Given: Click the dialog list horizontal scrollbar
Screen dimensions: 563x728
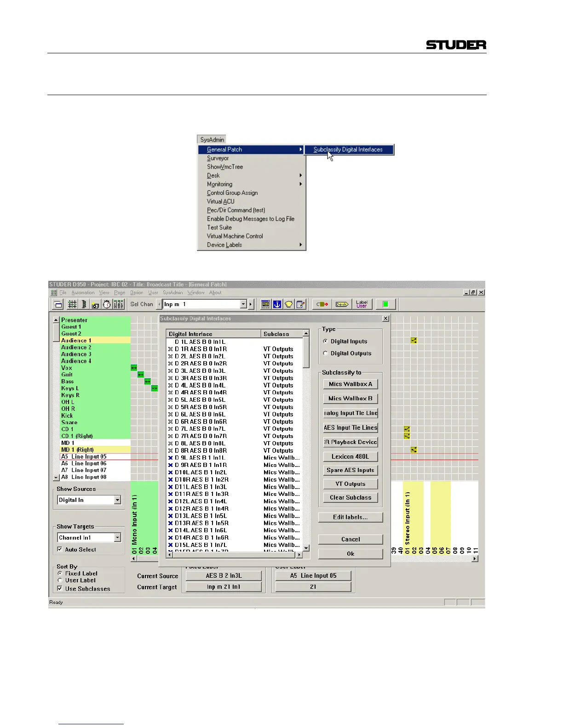Looking at the screenshot, I should 235,555.
